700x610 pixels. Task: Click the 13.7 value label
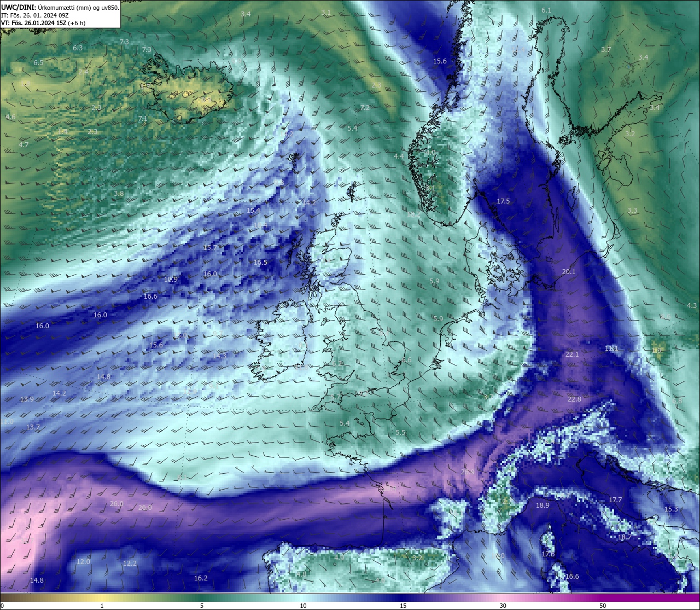[33, 427]
